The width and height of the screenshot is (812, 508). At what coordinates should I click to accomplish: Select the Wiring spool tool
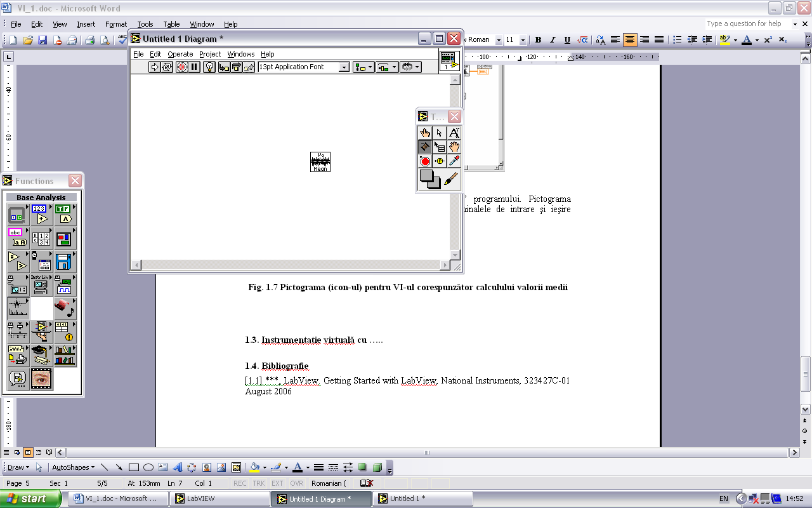tap(425, 147)
